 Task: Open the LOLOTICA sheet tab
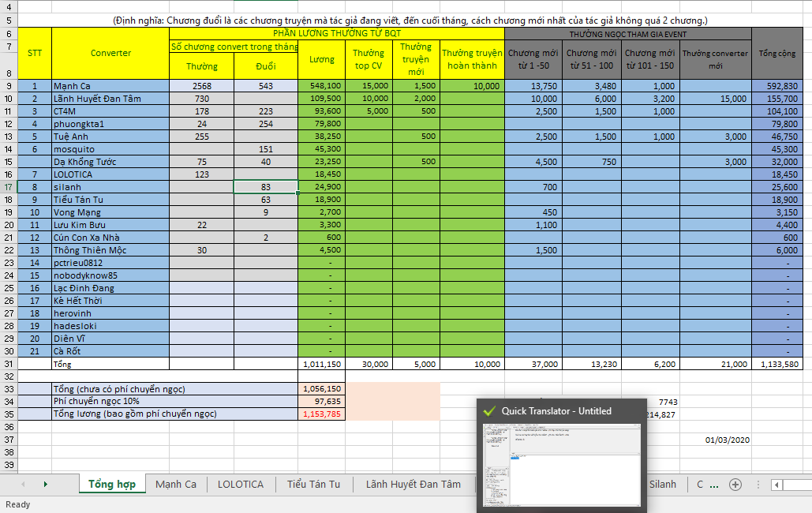click(x=240, y=485)
